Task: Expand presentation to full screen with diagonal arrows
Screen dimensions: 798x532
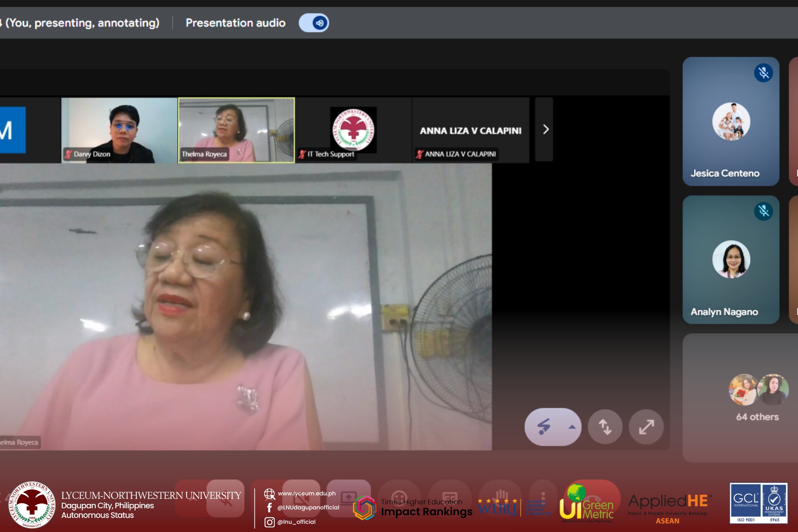Action: tap(646, 427)
